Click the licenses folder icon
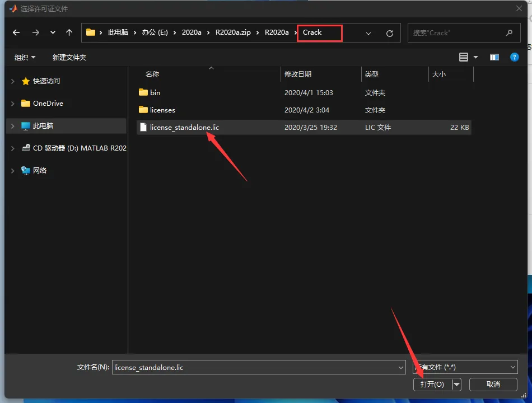This screenshot has height=403, width=532. point(143,110)
